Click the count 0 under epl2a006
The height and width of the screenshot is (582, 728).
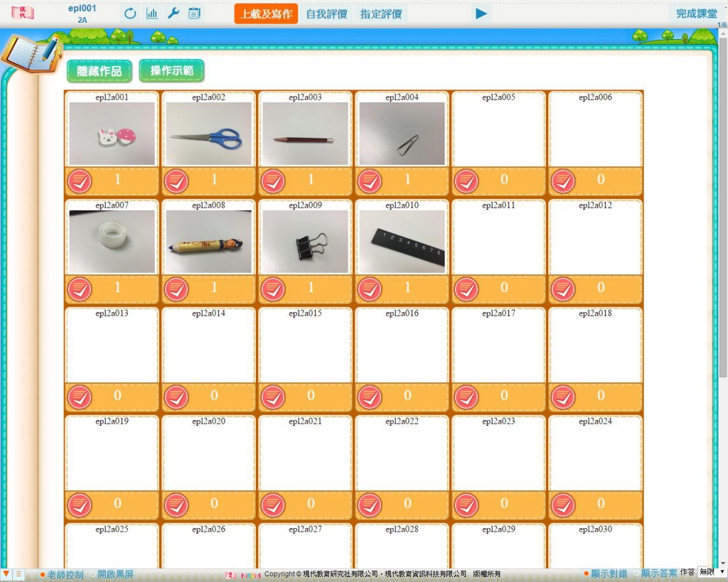coord(601,179)
